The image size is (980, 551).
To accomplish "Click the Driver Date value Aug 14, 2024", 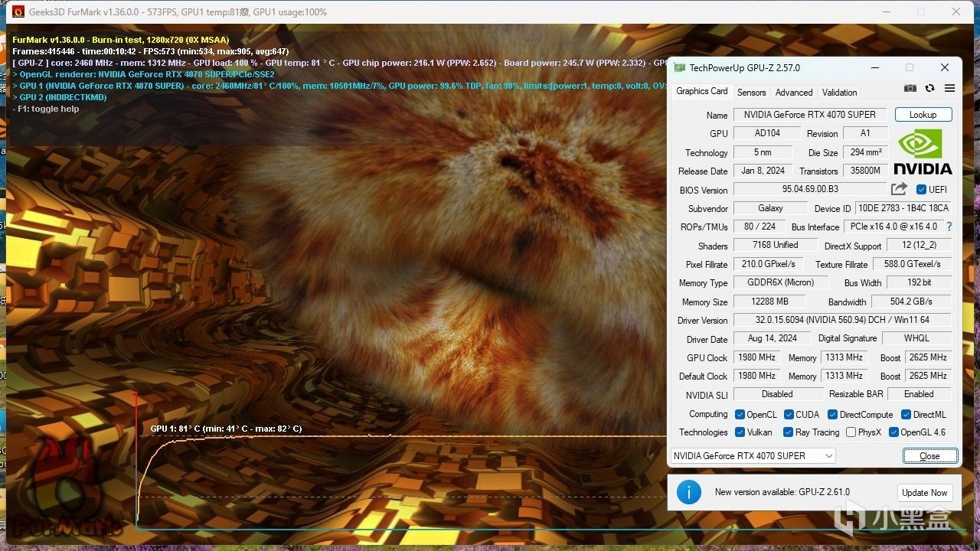I will (772, 338).
